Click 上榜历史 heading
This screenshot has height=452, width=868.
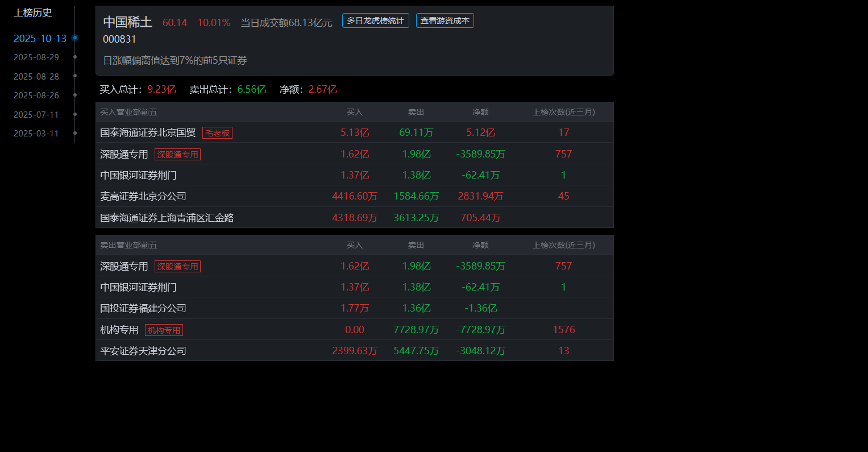click(x=33, y=13)
